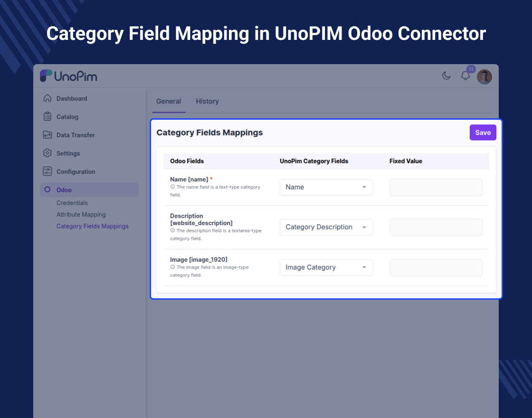Open Category Fields Mappings submenu link
The height and width of the screenshot is (418, 532).
coord(92,226)
